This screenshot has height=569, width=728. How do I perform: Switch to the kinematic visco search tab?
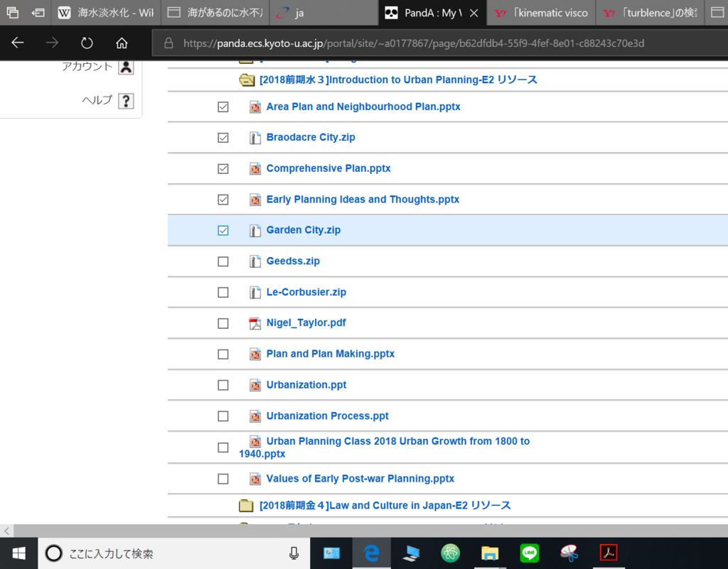(x=541, y=13)
